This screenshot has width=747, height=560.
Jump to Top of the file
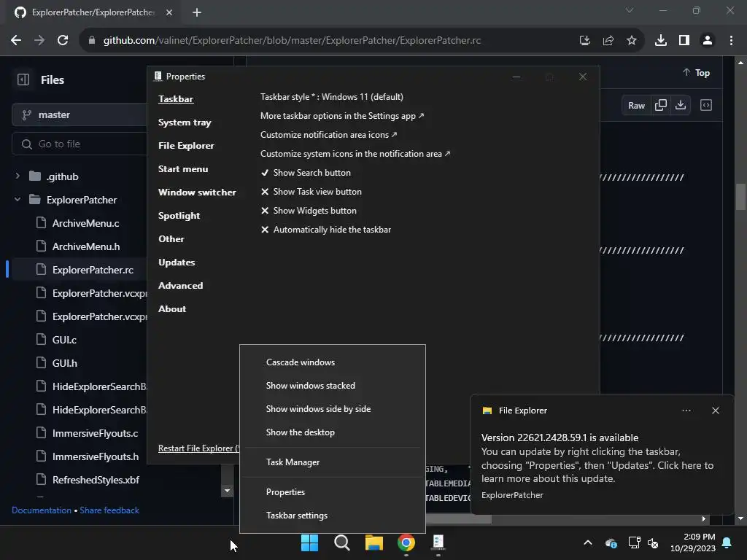click(696, 73)
